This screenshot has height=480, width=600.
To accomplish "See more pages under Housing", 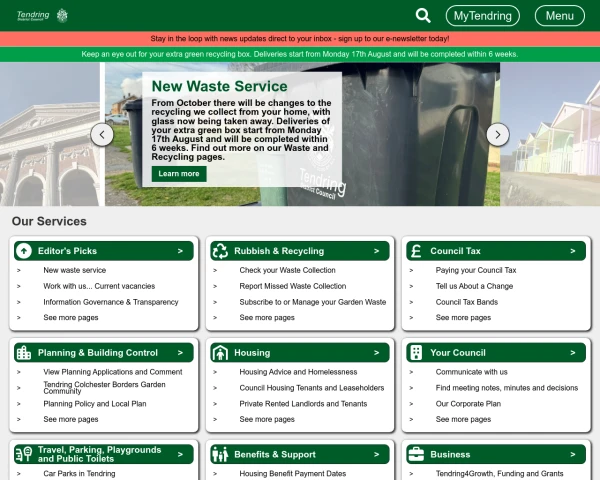I will point(267,420).
